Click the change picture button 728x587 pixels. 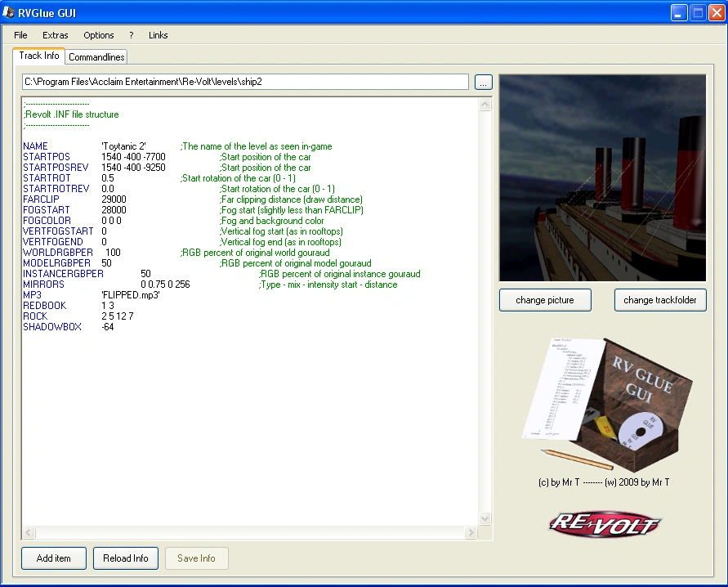point(545,300)
